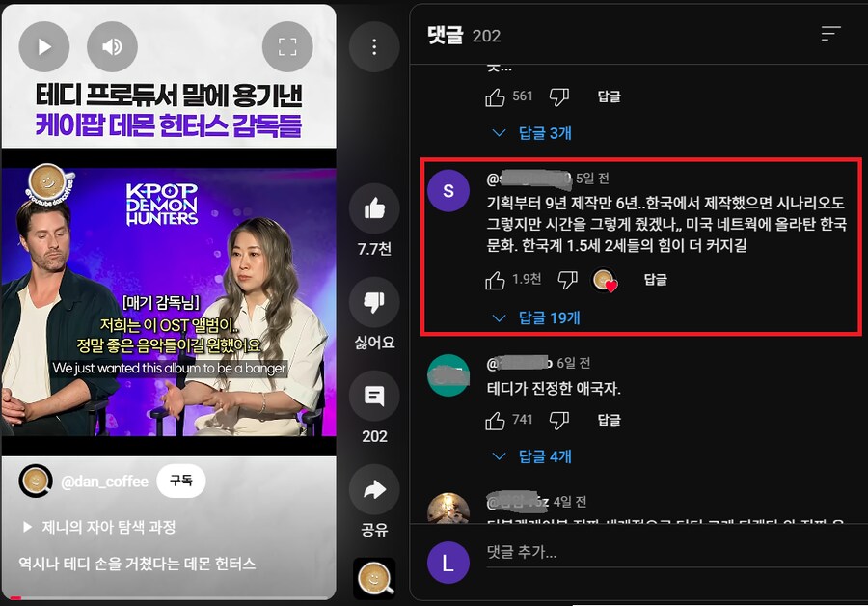The image size is (868, 606).
Task: Click the 4일 전 comment timestamp
Action: pos(570,502)
